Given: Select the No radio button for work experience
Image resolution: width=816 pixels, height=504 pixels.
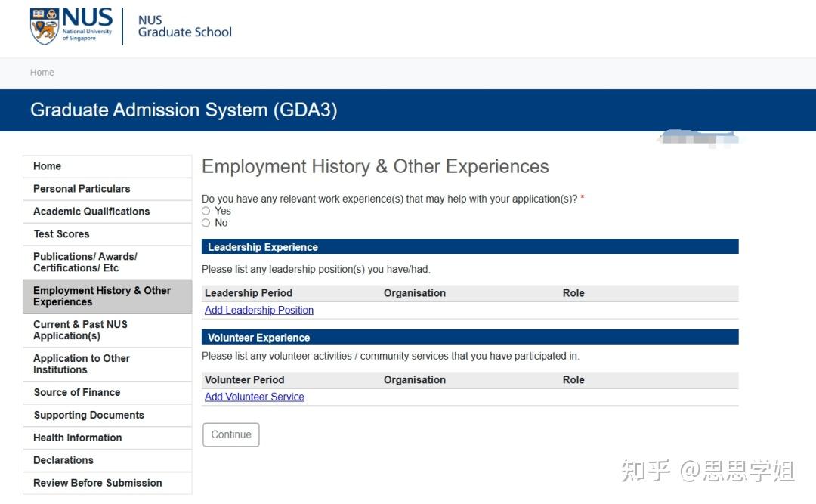Looking at the screenshot, I should (206, 223).
